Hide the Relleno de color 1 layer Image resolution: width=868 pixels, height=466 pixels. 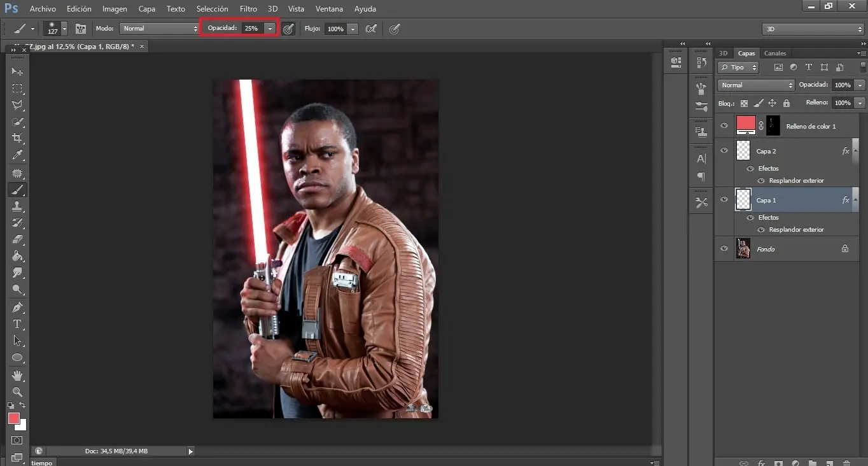click(724, 125)
